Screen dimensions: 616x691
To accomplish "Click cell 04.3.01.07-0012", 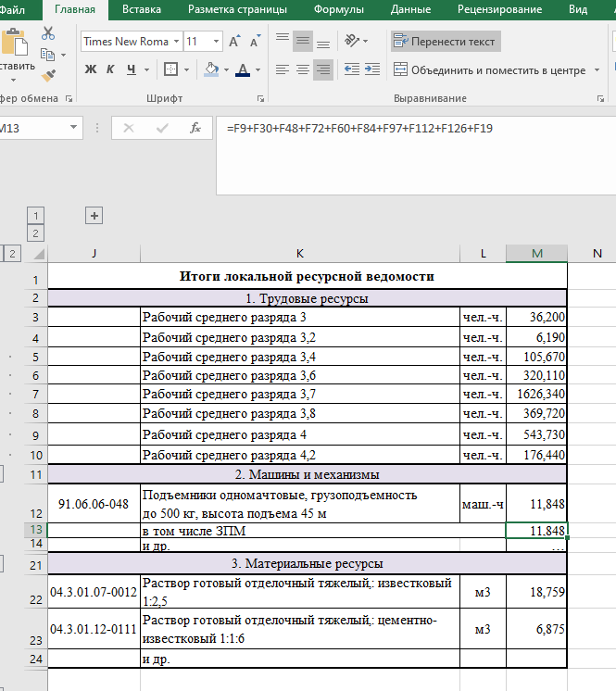I will click(94, 591).
